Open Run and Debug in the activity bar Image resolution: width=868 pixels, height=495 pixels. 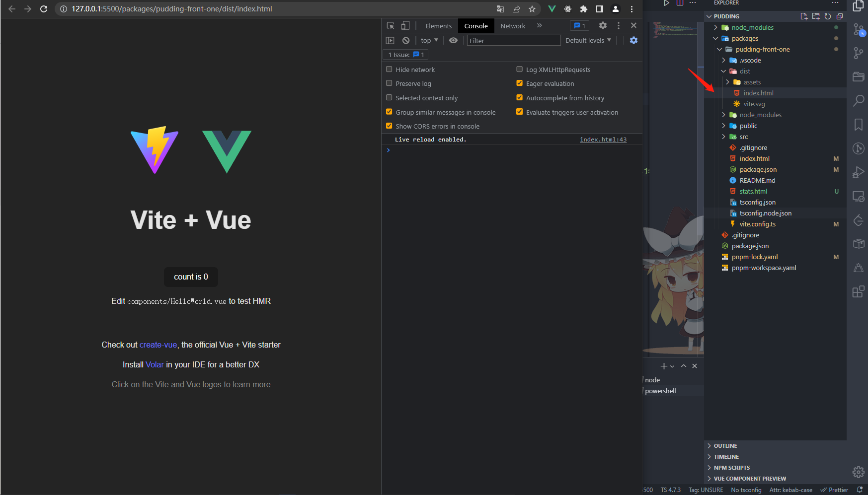(859, 172)
